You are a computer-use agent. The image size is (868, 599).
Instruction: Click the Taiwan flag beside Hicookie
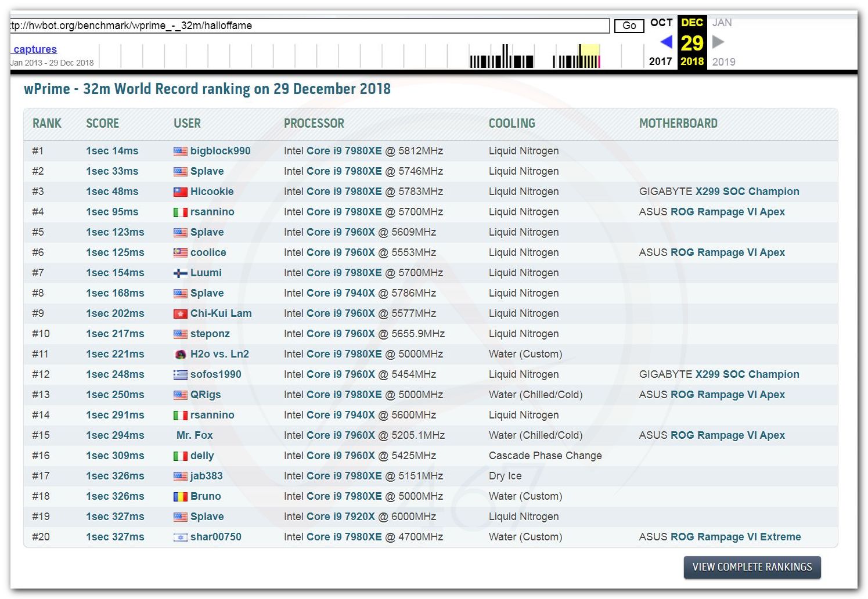click(181, 192)
